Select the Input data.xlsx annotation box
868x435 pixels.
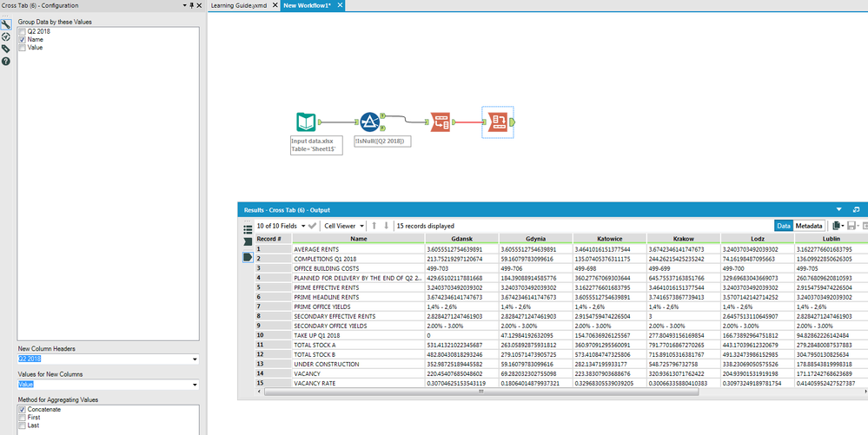(x=316, y=146)
